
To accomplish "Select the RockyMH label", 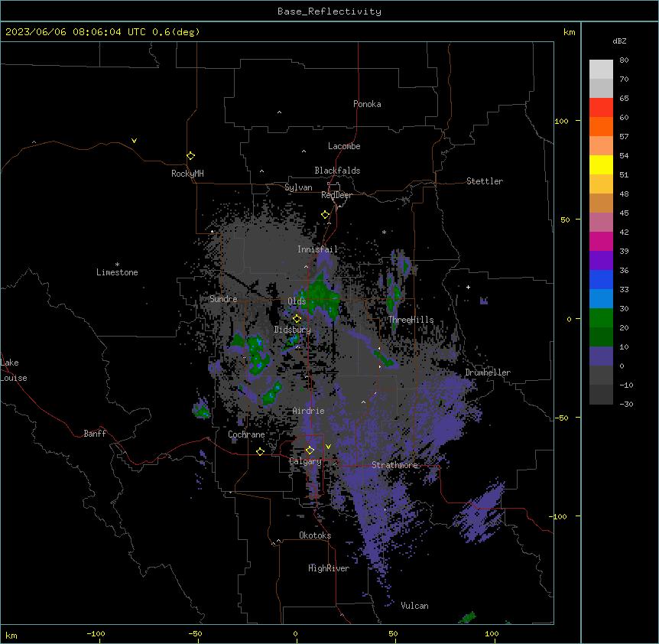I will 187,174.
